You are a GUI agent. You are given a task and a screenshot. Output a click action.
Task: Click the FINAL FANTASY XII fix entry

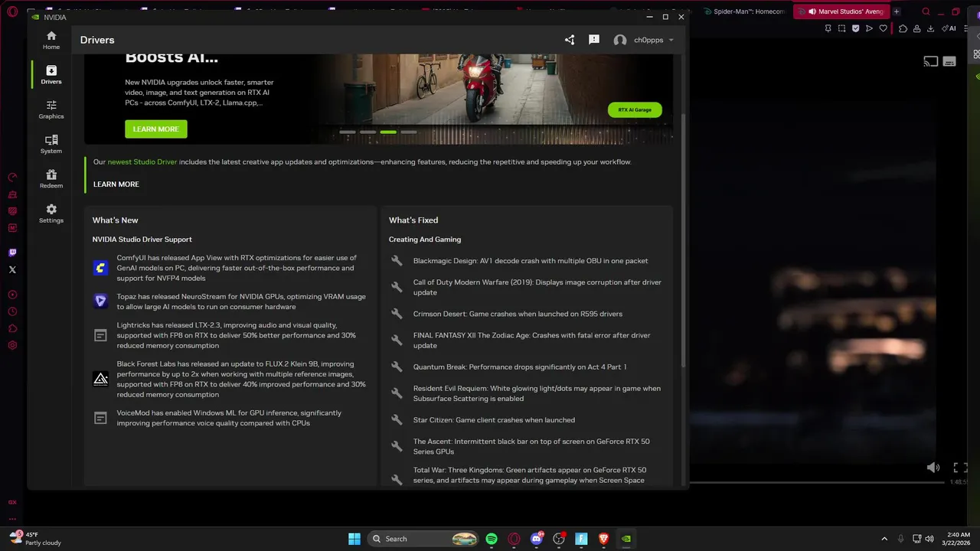[x=532, y=341]
